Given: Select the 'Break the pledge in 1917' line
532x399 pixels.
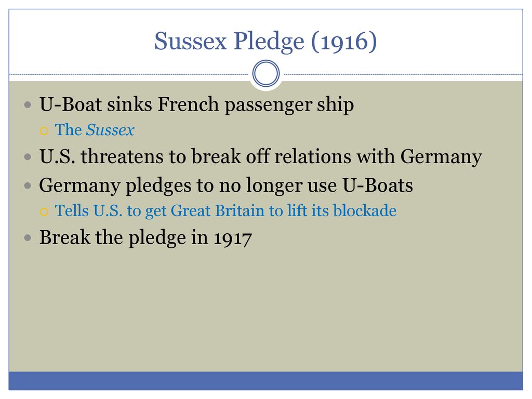Looking at the screenshot, I should coord(145,237).
